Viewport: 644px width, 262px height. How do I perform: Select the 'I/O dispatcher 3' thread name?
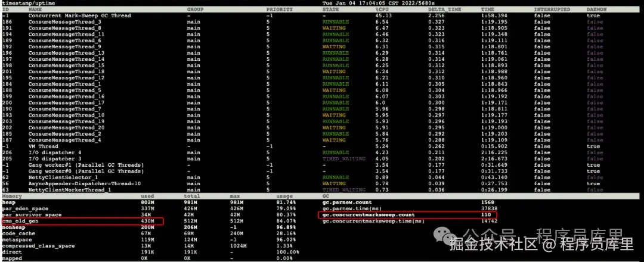click(55, 158)
